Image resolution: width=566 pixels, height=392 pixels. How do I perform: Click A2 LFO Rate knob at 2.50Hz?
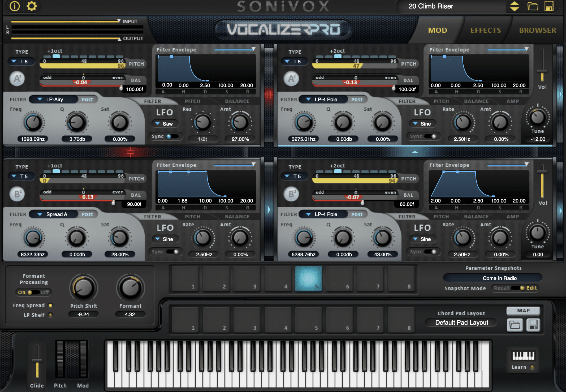pos(463,122)
